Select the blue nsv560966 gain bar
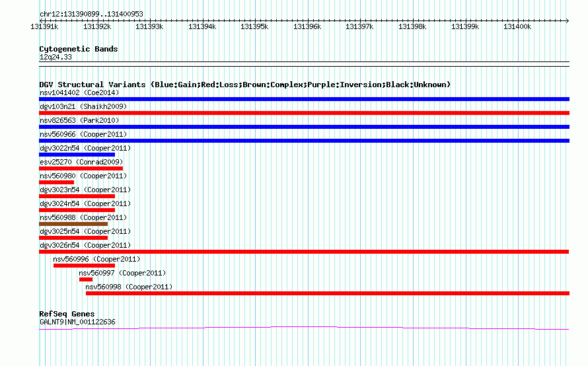This screenshot has width=588, height=366. [x=304, y=141]
